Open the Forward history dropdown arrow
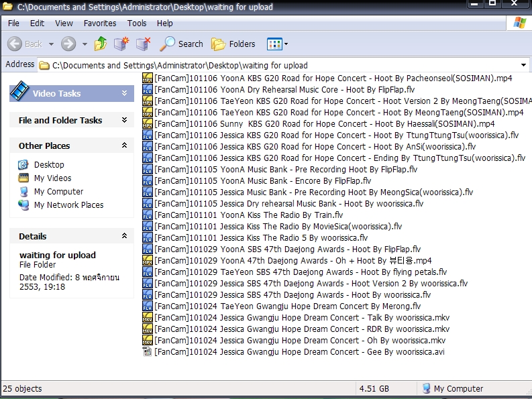Screen dimensions: 532x399 tap(85, 44)
